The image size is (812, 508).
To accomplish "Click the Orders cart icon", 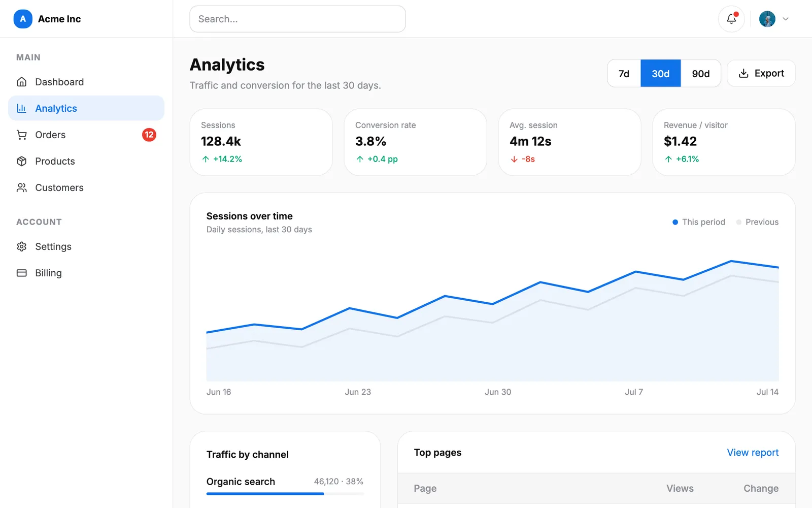I will point(22,135).
